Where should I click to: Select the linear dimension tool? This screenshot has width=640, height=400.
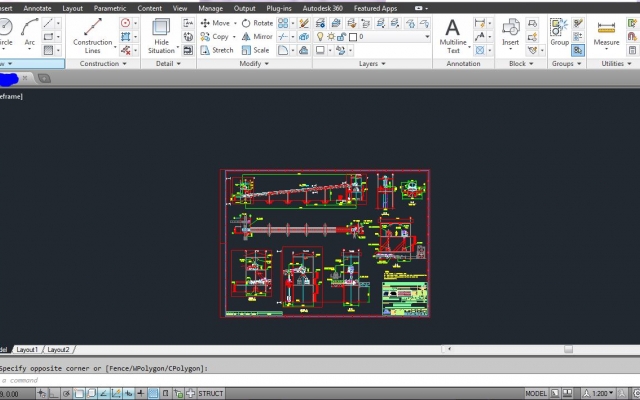[480, 23]
